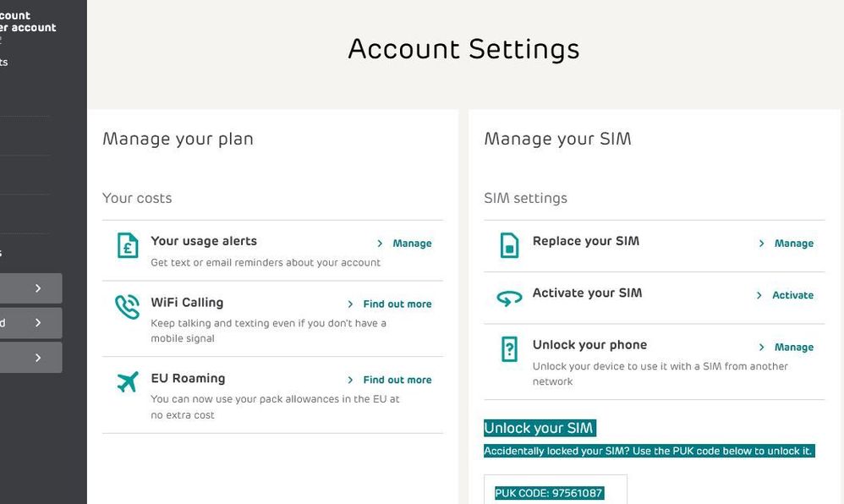Viewport: 844px width, 504px height.
Task: Click the Your usage alerts heading
Action: 204,241
